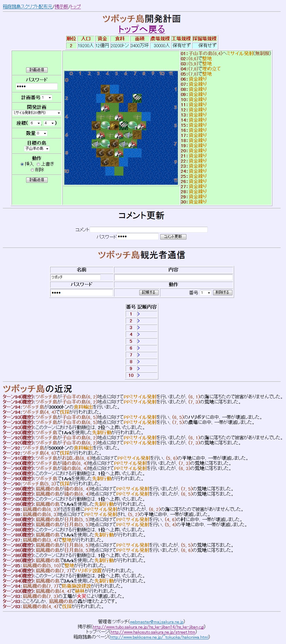Select the 上書き (overwrite) action radio
The width and height of the screenshot is (286, 644).
[38, 164]
